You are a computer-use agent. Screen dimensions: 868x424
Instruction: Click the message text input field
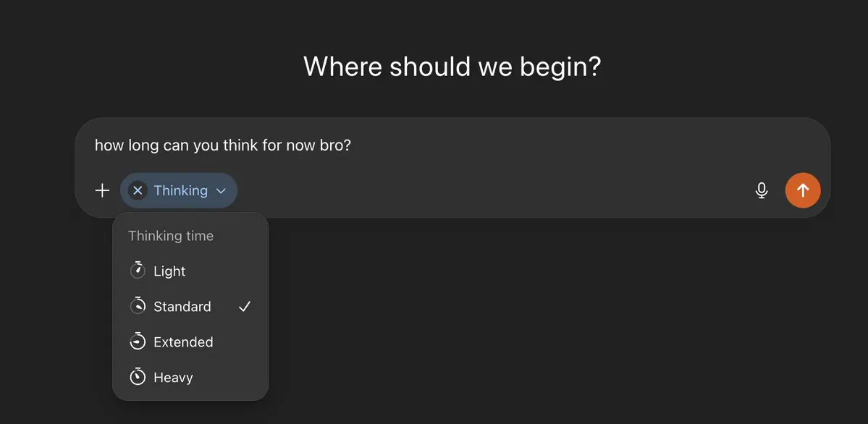click(x=452, y=146)
